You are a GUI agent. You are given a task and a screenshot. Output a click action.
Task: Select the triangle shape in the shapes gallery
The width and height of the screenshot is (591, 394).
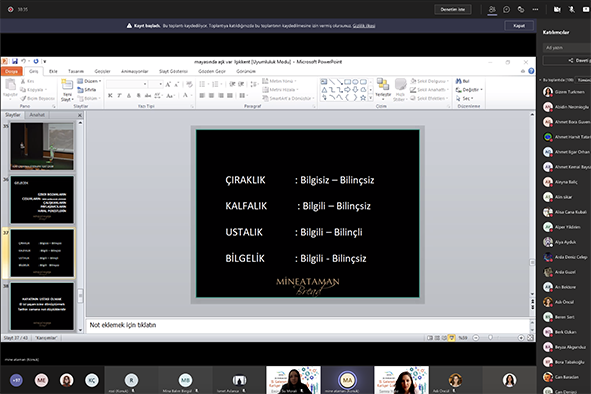324,90
